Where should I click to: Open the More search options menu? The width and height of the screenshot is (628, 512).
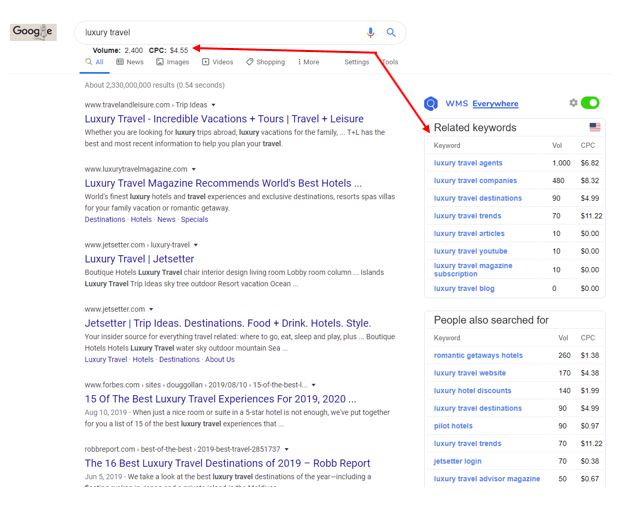click(308, 62)
